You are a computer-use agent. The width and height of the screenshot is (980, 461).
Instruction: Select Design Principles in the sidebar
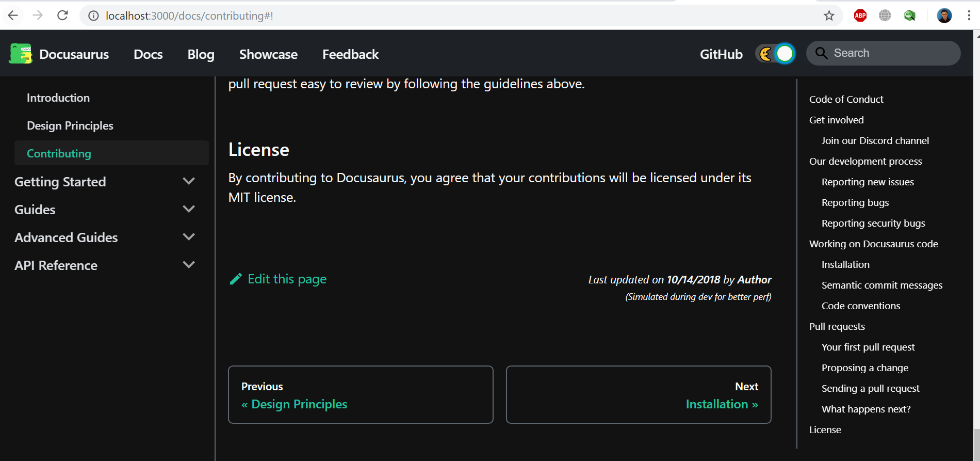70,125
